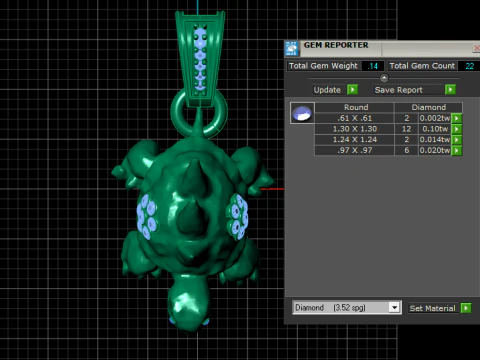Click green arrow for 0.10tw row

tap(457, 129)
